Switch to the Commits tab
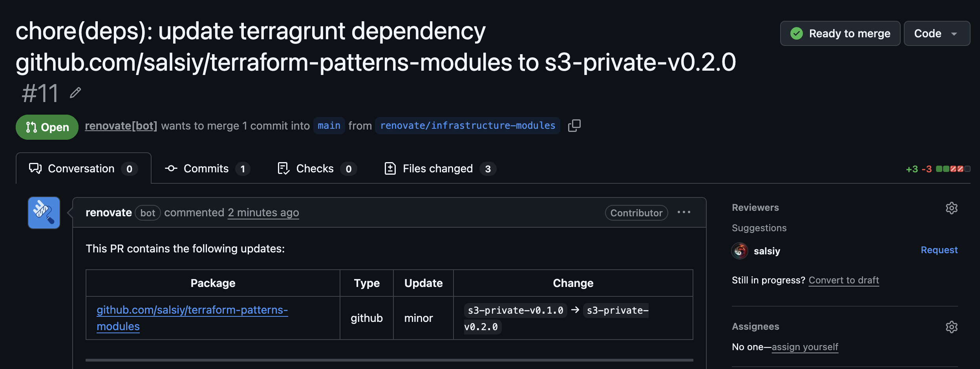Image resolution: width=980 pixels, height=369 pixels. pyautogui.click(x=207, y=169)
